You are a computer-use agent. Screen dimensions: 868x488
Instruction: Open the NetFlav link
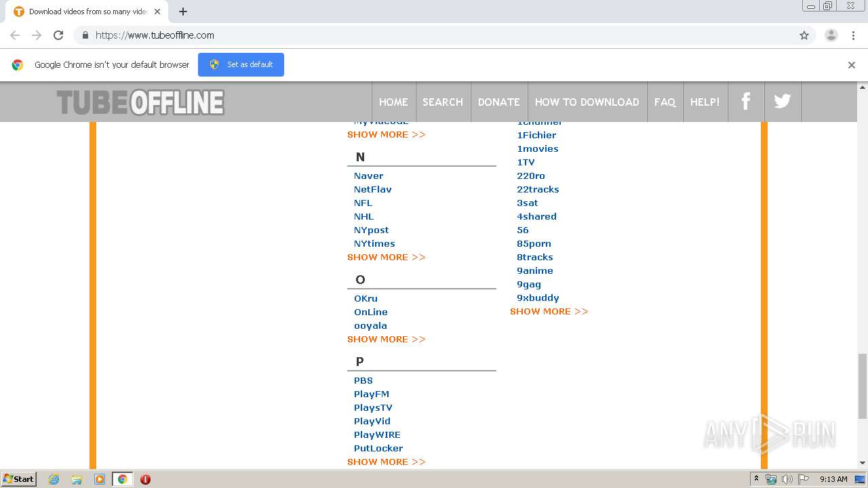point(372,189)
